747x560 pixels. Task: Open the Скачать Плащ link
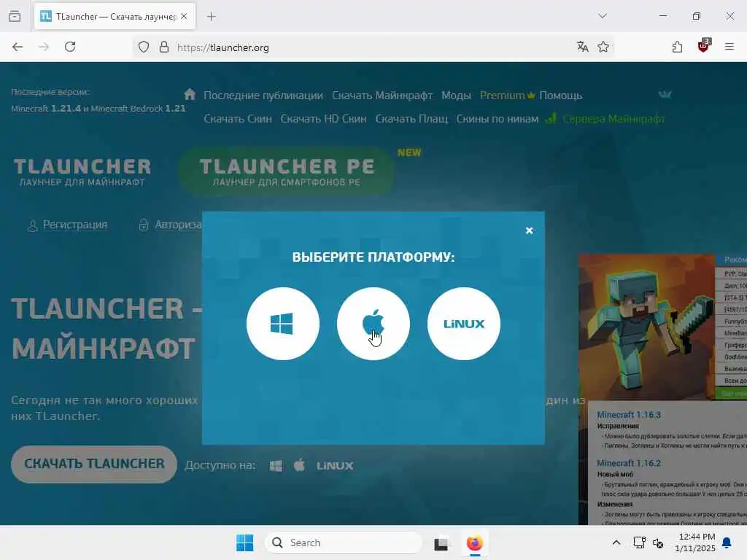tap(411, 119)
